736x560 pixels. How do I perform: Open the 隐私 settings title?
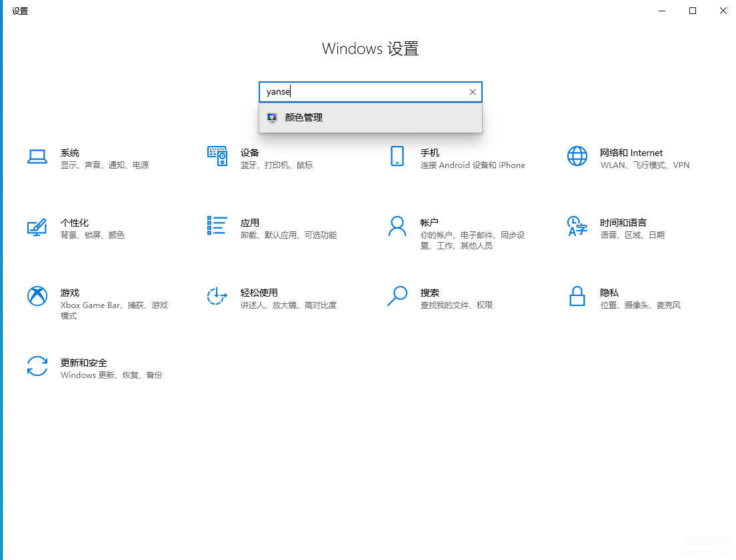tap(609, 293)
